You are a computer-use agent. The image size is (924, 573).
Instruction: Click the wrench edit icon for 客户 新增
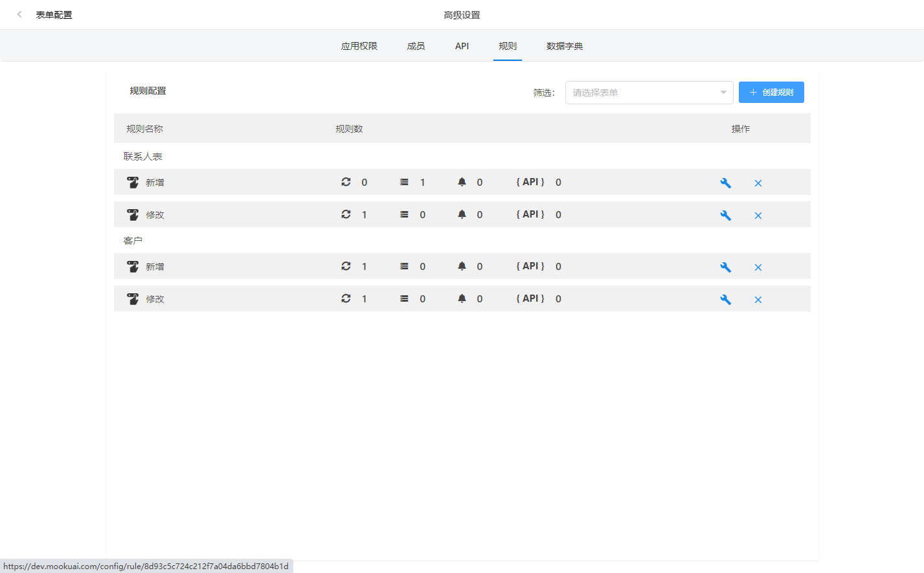click(726, 267)
